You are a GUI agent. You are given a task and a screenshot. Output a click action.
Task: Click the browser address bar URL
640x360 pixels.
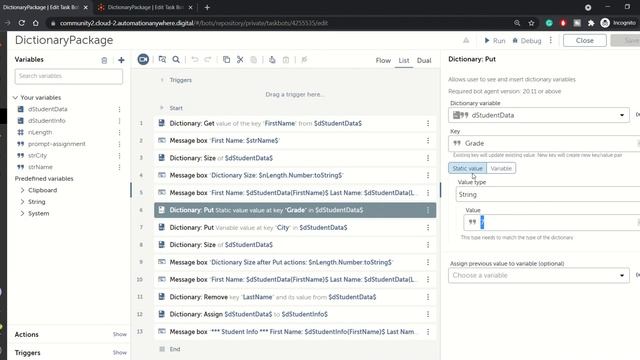click(x=194, y=23)
